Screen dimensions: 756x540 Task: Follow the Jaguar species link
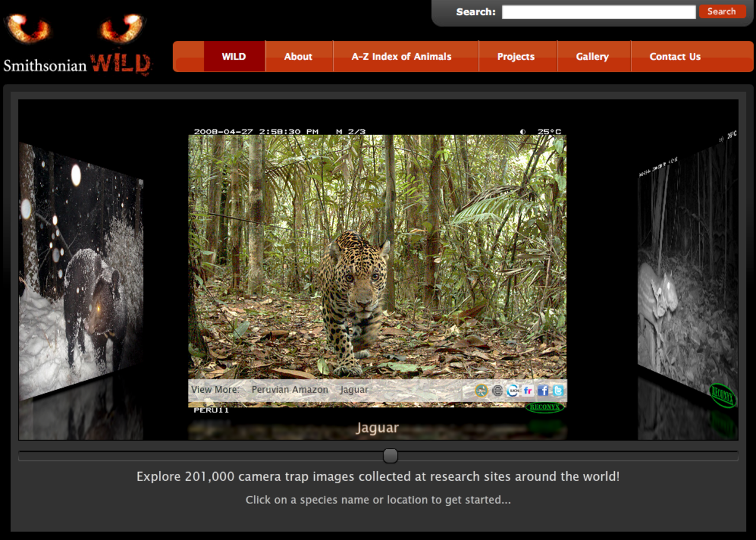tap(354, 390)
